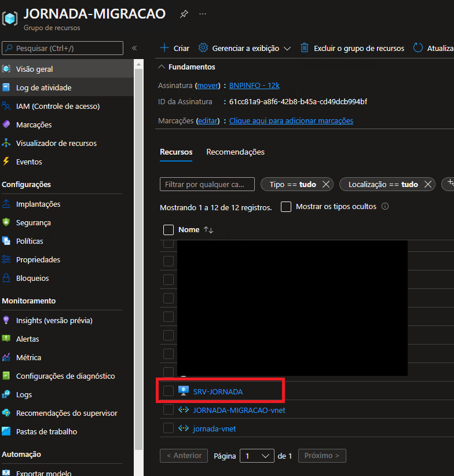Image resolution: width=454 pixels, height=476 pixels.
Task: Click the Propriedades sliders icon
Action: click(6, 259)
